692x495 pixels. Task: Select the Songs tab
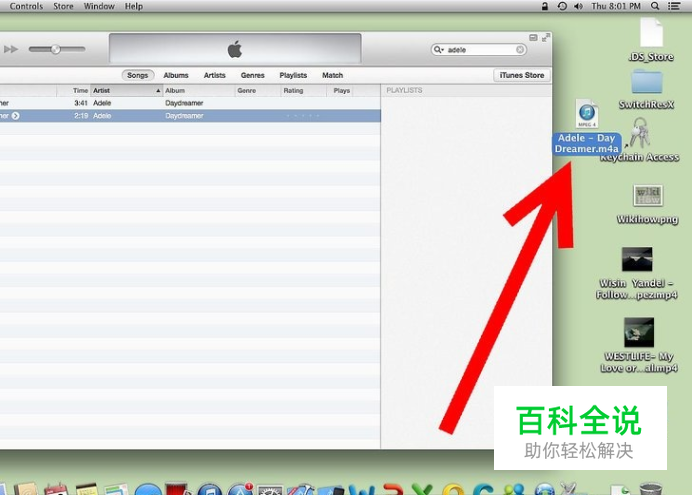(138, 75)
